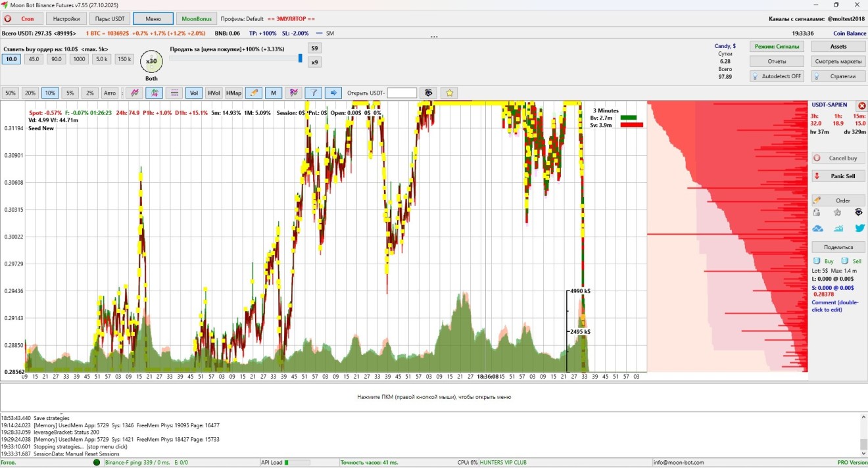Click the Moon Bot app title icon

tap(5, 5)
